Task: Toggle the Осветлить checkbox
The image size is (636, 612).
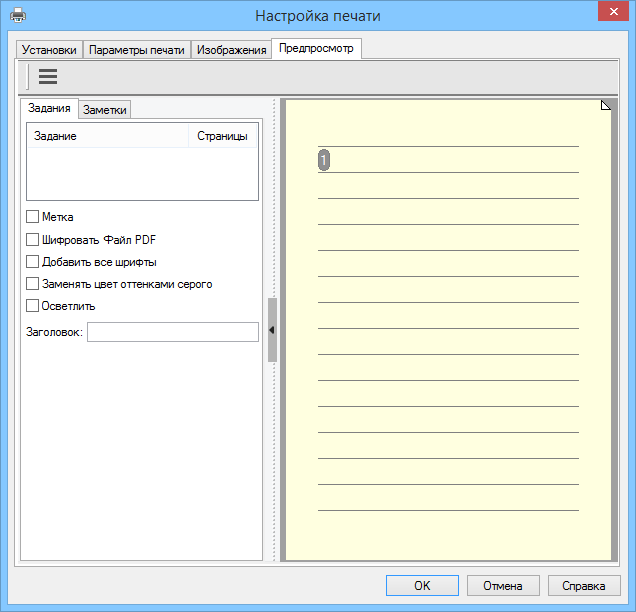Action: click(x=32, y=305)
